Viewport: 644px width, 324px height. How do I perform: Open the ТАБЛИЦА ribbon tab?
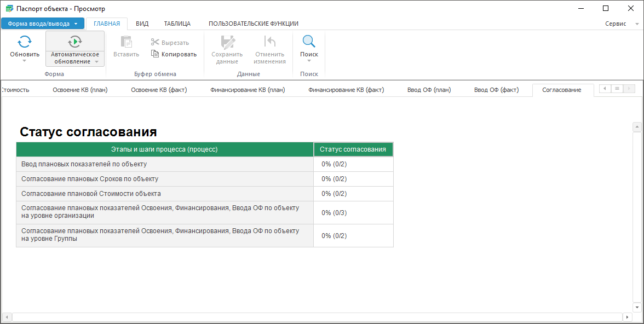point(177,24)
